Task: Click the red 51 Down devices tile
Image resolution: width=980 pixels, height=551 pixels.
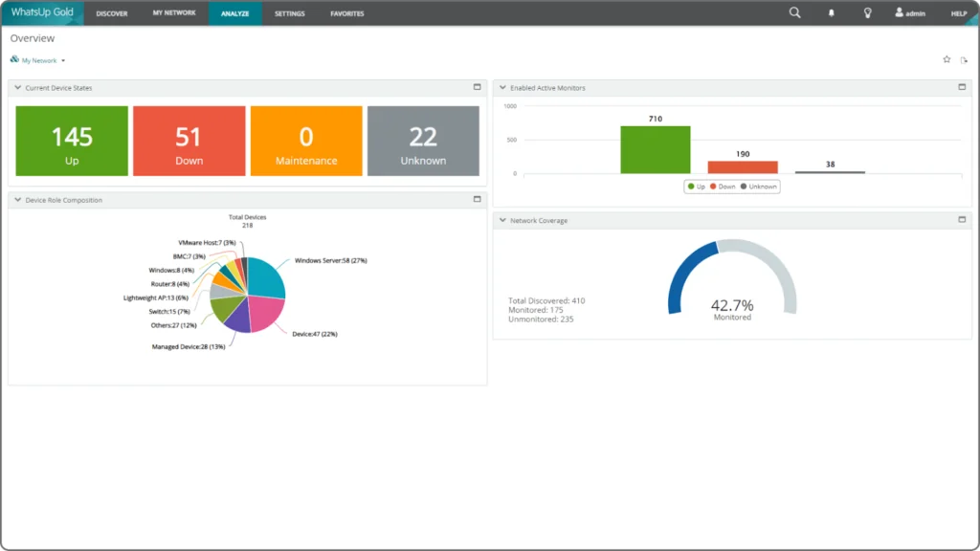Action: click(x=189, y=142)
